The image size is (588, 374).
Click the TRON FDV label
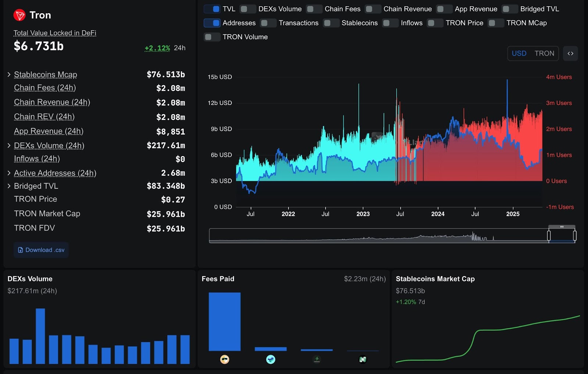35,228
